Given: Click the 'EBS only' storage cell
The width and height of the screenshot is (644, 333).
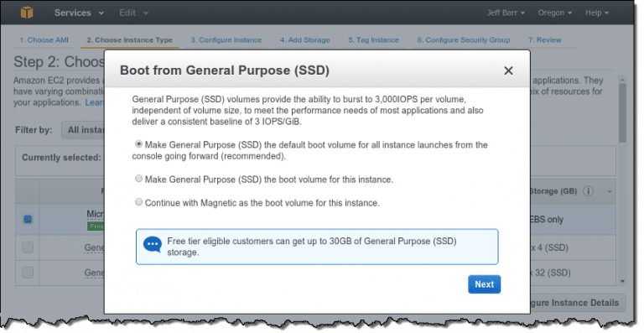Looking at the screenshot, I should pyautogui.click(x=547, y=220).
